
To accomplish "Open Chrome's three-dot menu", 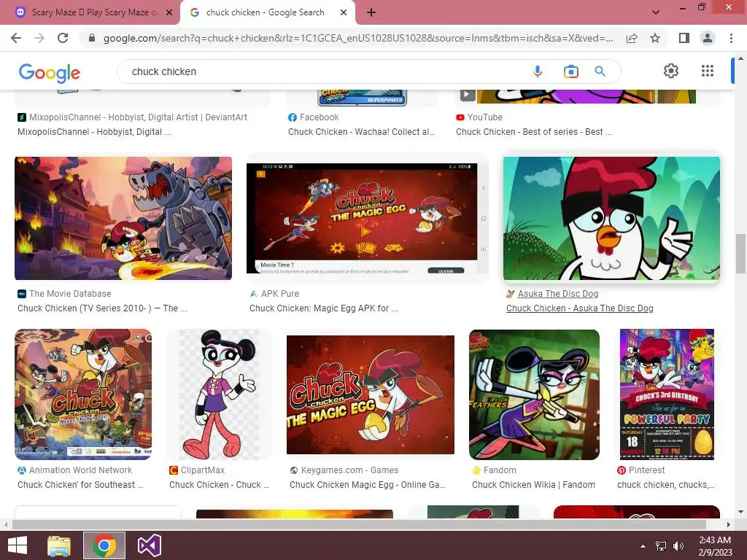I will click(x=731, y=38).
